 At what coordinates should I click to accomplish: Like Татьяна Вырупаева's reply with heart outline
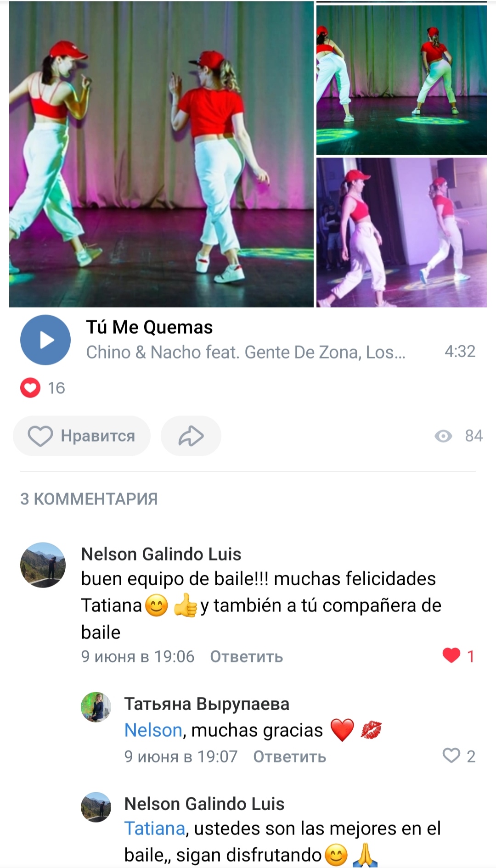[451, 755]
